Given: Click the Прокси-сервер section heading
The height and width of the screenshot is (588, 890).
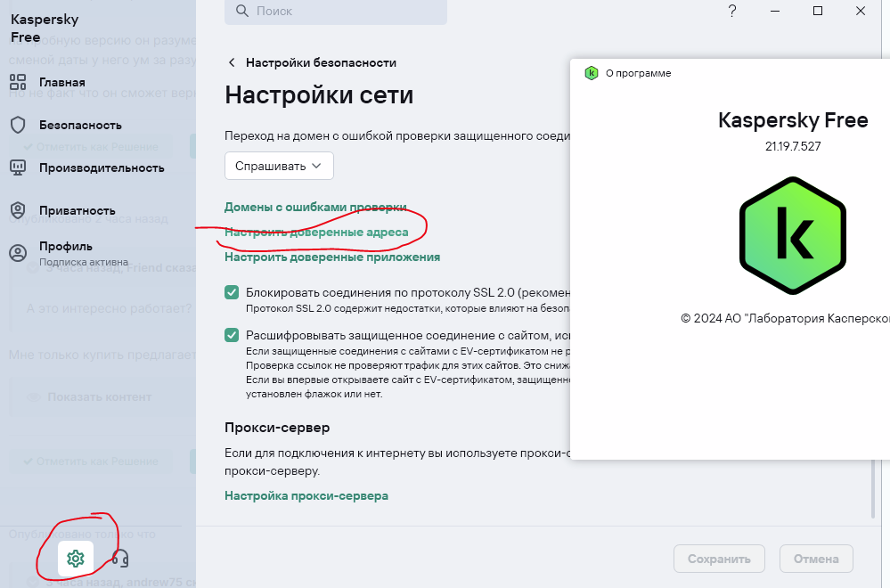Looking at the screenshot, I should coord(277,428).
